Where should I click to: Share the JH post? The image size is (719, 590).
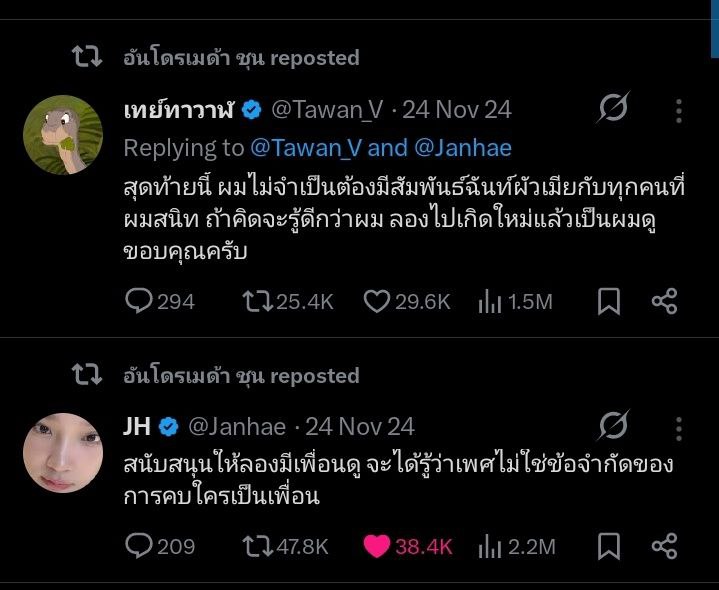click(665, 546)
